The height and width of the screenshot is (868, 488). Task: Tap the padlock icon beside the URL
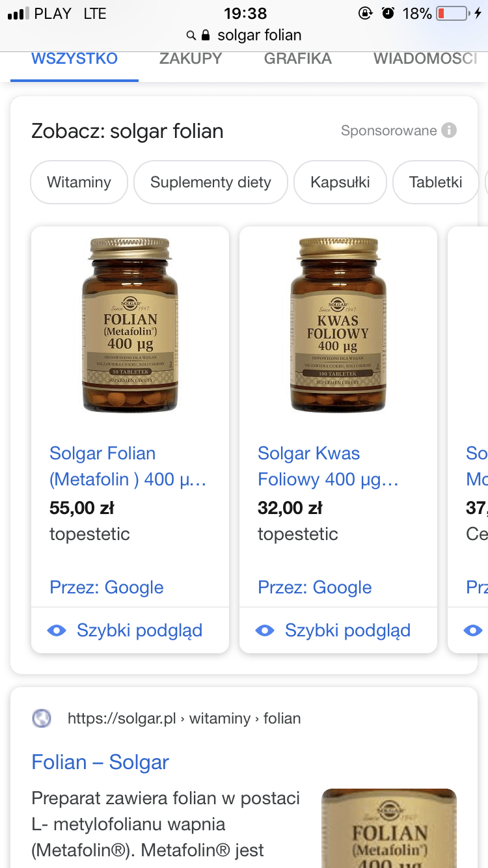206,35
